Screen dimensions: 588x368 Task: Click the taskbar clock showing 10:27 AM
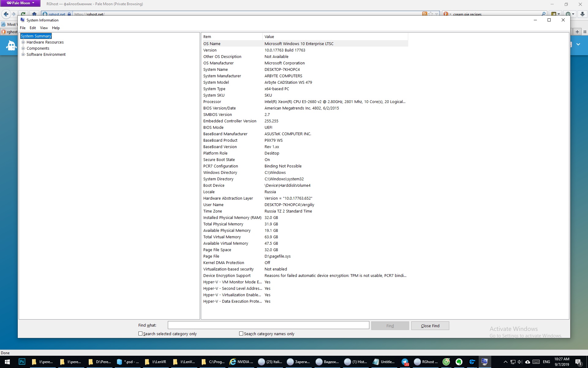pyautogui.click(x=562, y=362)
